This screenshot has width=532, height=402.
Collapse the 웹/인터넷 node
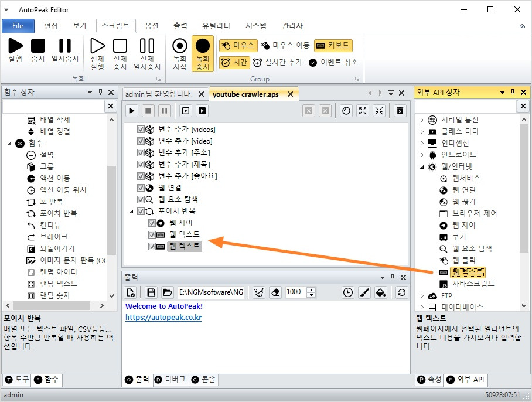(422, 167)
